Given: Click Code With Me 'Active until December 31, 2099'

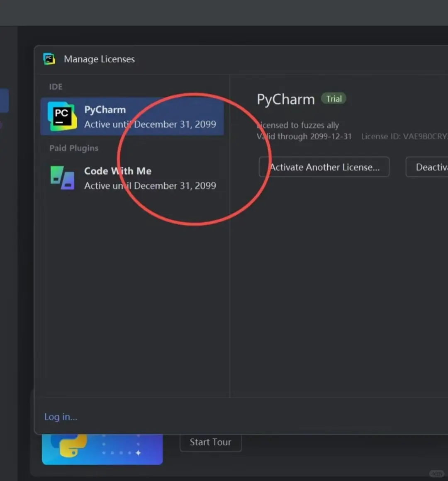Looking at the screenshot, I should [150, 186].
